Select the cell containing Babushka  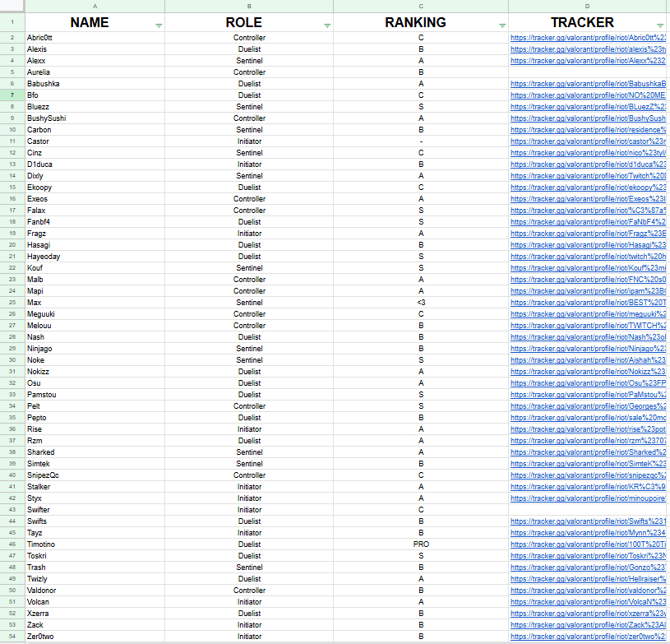pyautogui.click(x=95, y=84)
